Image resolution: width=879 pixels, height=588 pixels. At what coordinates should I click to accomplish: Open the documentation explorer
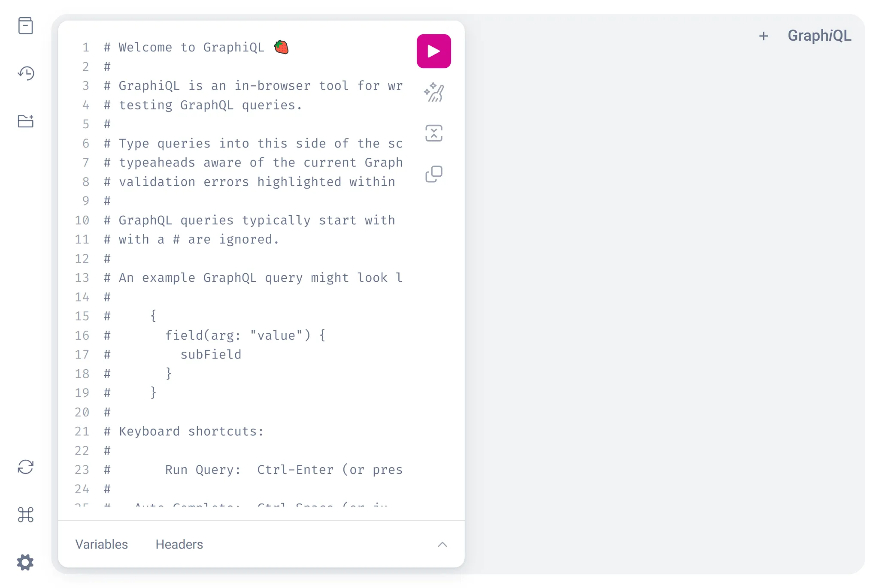[x=26, y=26]
